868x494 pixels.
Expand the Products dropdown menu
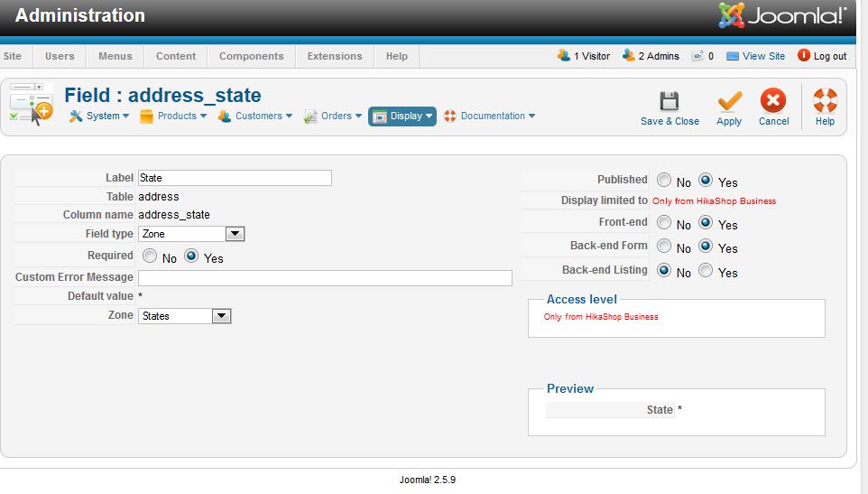coord(203,116)
